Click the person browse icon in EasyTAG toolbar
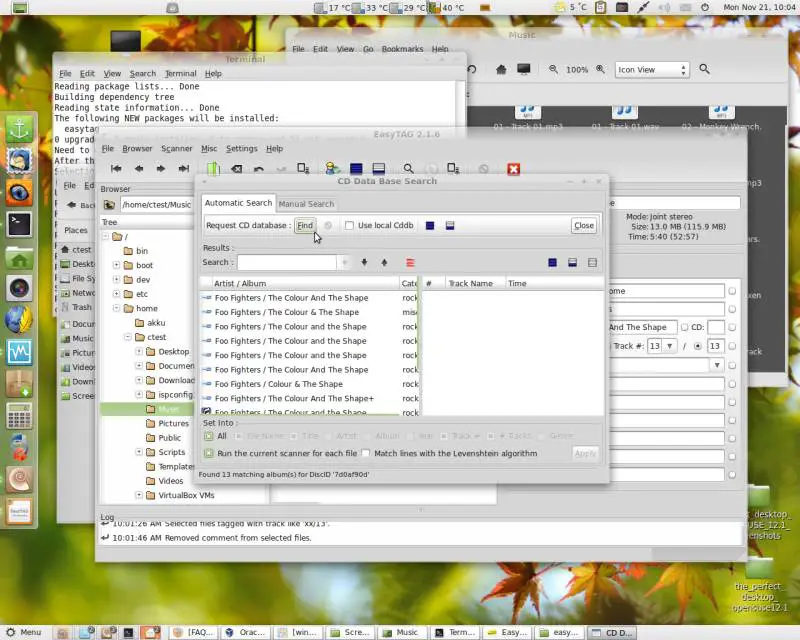 click(x=332, y=168)
